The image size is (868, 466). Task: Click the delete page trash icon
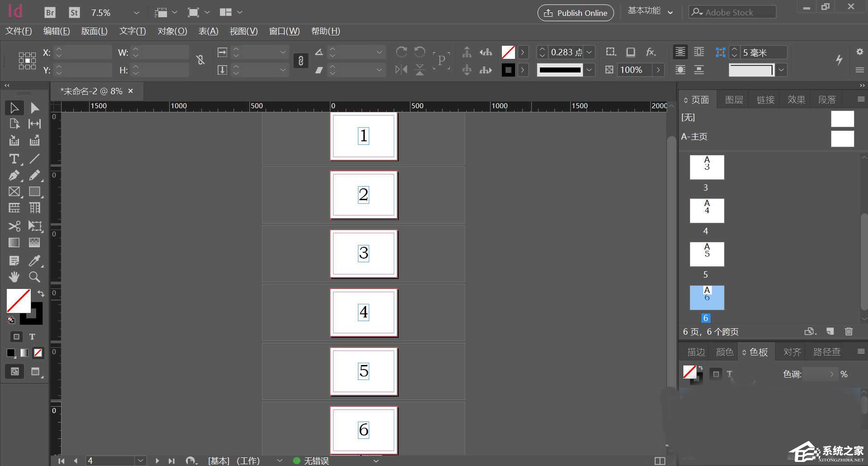[849, 331]
